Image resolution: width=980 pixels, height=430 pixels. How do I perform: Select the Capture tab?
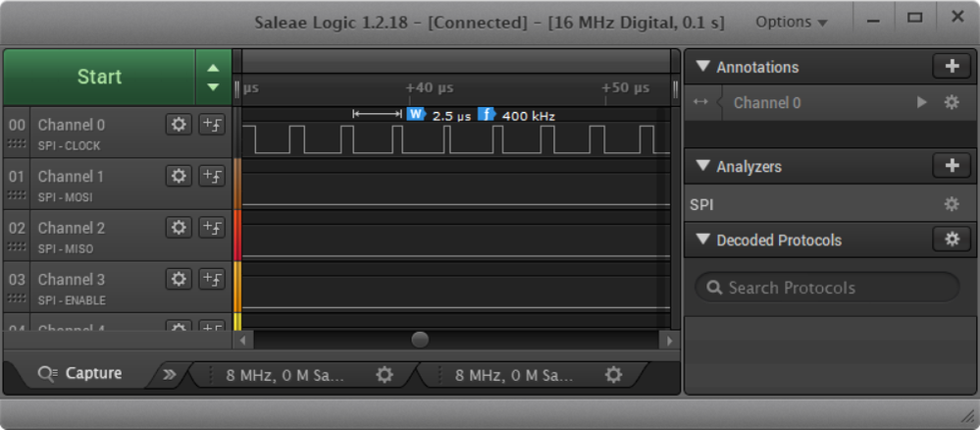[79, 374]
